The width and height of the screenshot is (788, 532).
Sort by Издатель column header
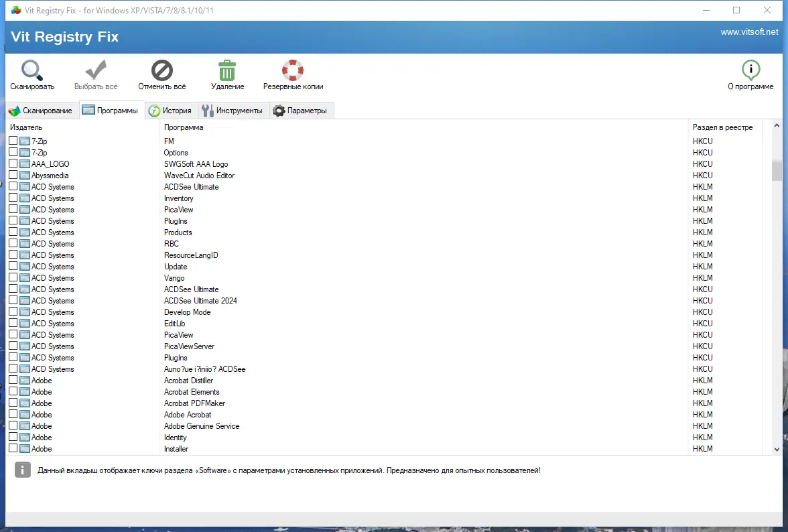[x=83, y=127]
